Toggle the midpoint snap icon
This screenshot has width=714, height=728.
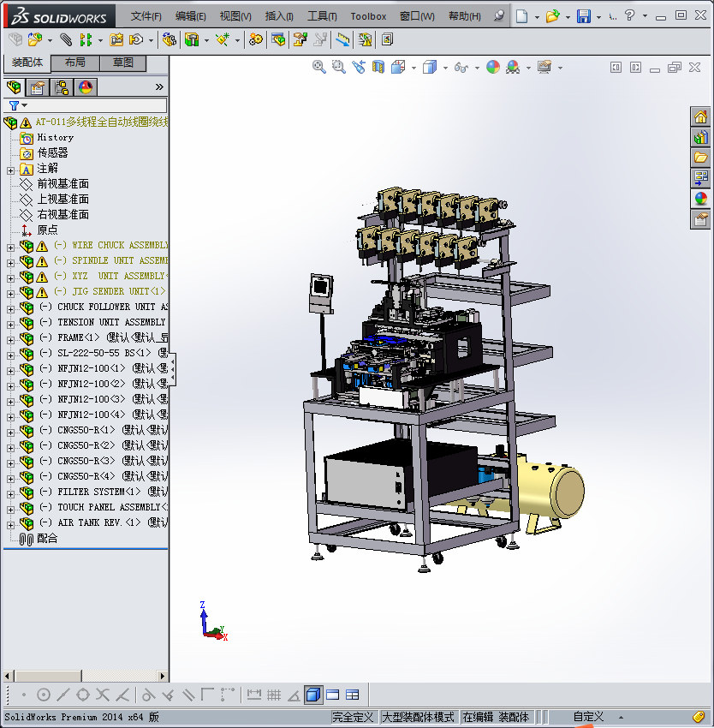pyautogui.click(x=62, y=695)
